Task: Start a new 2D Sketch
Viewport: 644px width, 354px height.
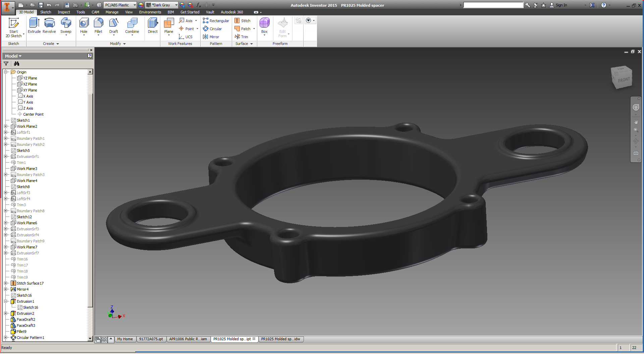Action: [x=14, y=27]
